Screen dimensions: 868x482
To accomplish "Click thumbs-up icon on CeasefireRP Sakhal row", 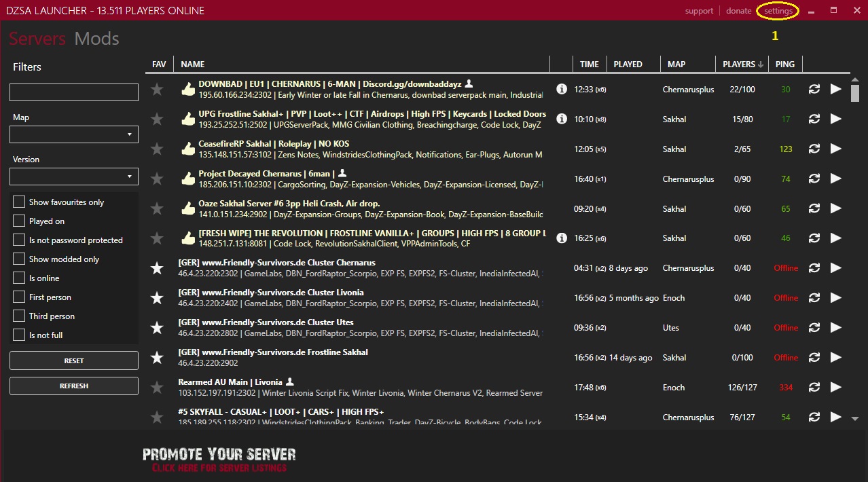I will 187,149.
